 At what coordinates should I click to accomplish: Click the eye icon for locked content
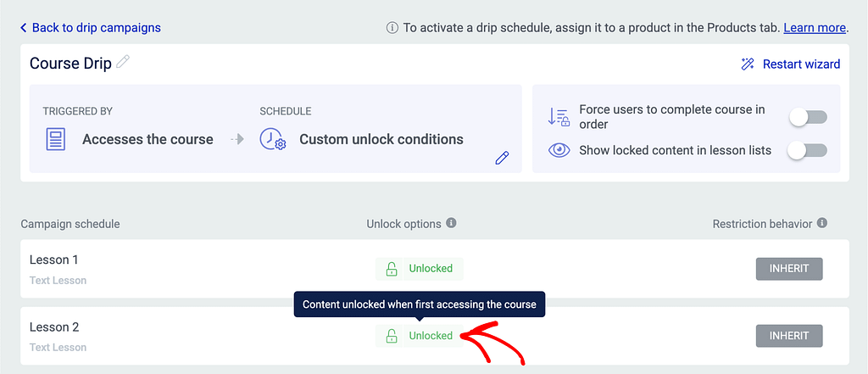pos(559,151)
